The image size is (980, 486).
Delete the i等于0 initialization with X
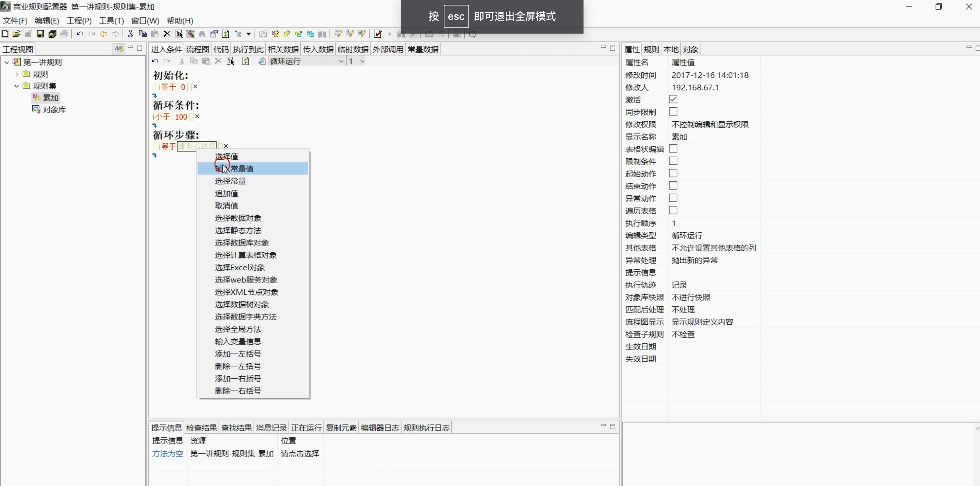tap(195, 86)
